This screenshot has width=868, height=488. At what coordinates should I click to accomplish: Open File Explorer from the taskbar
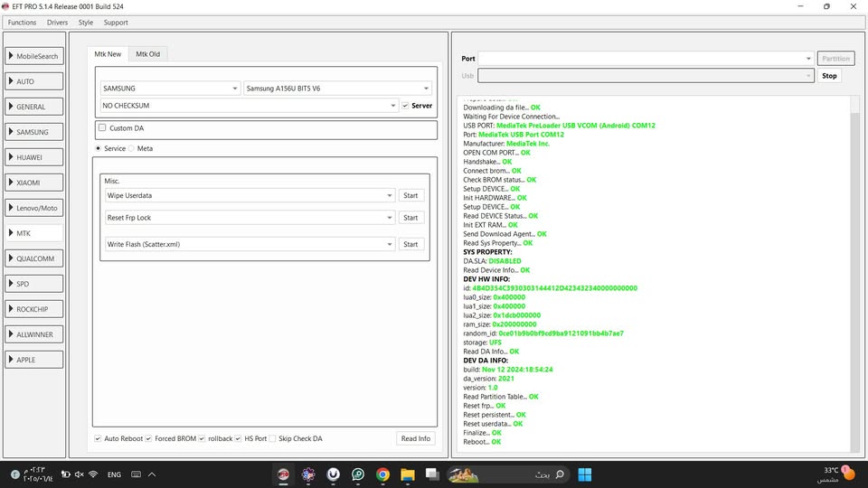(x=408, y=474)
